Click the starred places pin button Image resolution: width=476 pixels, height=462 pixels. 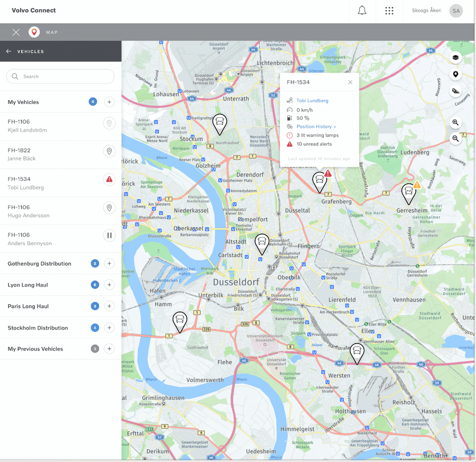click(x=456, y=75)
